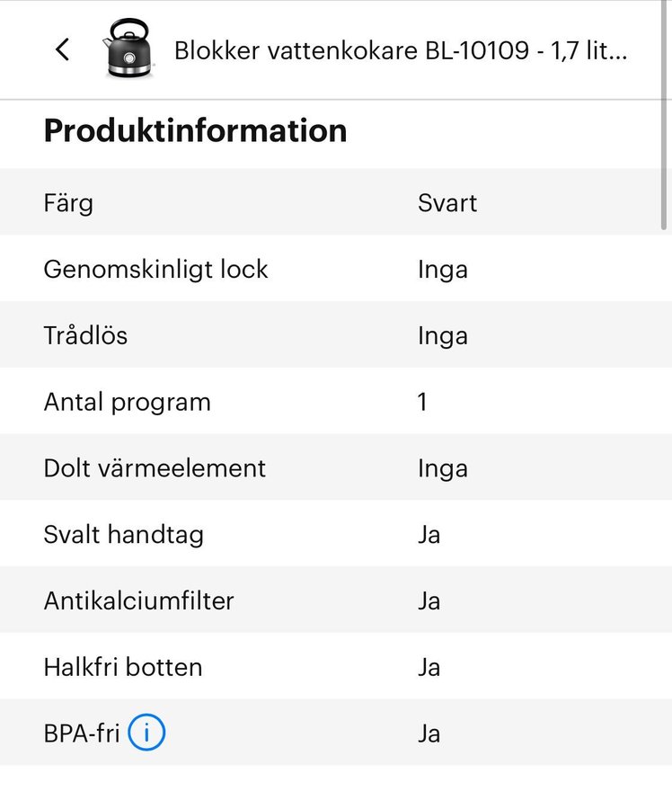Click the BPA-fri info icon
Image resolution: width=672 pixels, height=809 pixels.
(x=146, y=733)
